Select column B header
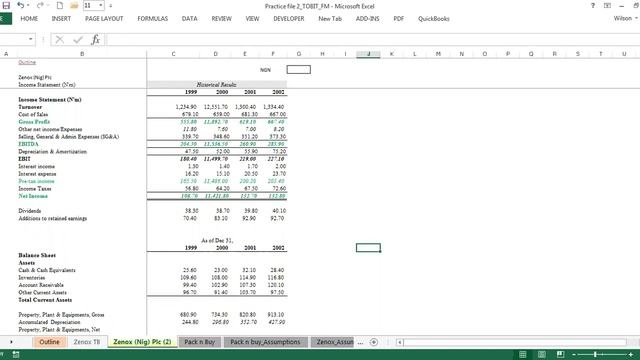640x360 pixels. click(82, 54)
